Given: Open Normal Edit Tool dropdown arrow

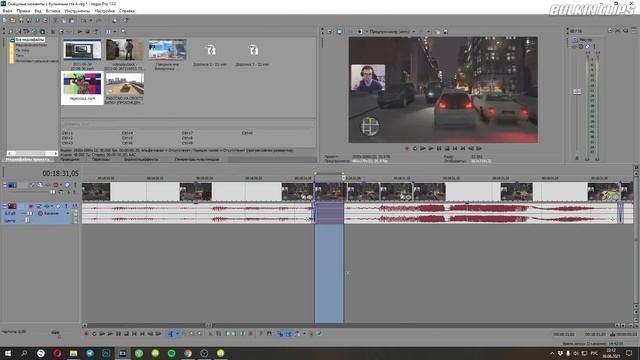Looking at the screenshot, I should 178,333.
